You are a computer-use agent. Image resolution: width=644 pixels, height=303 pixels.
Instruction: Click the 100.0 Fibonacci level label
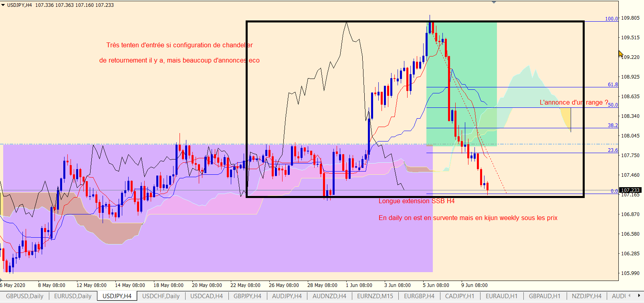coord(612,18)
